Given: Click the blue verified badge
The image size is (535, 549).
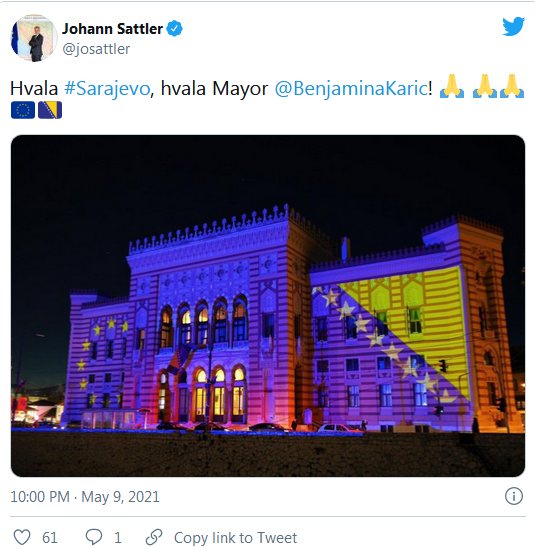Looking at the screenshot, I should pyautogui.click(x=174, y=29).
